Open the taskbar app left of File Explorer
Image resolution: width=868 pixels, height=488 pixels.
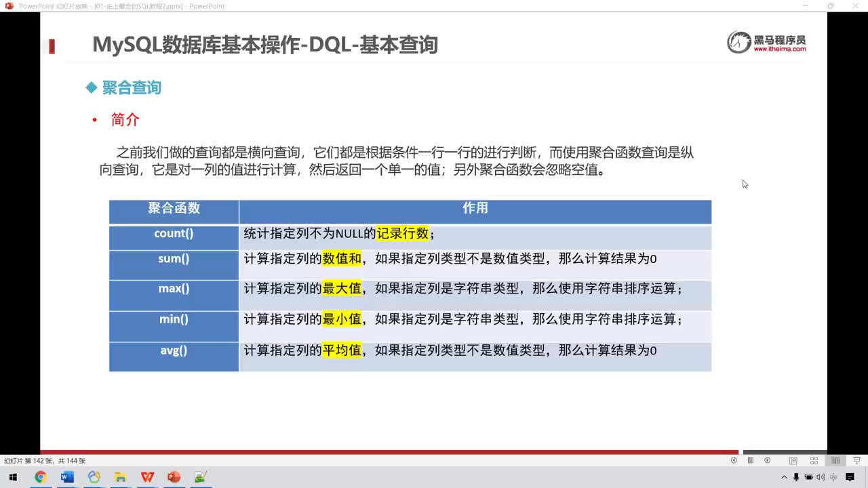click(x=94, y=477)
